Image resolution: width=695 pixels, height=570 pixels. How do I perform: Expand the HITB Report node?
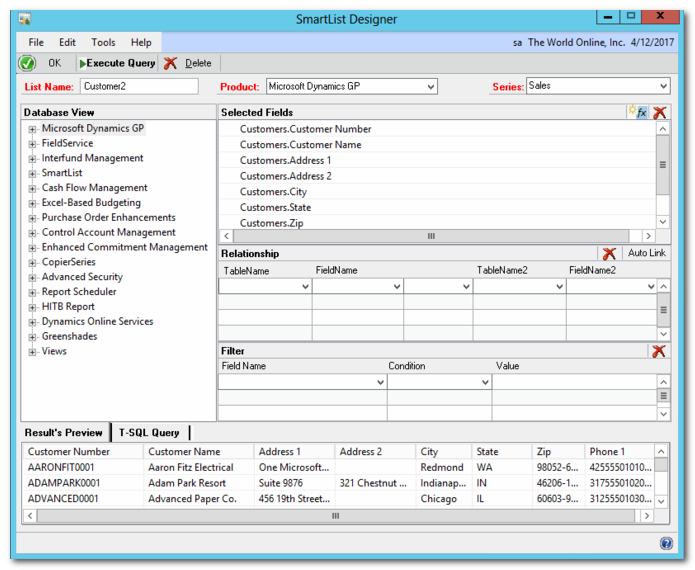click(x=32, y=308)
